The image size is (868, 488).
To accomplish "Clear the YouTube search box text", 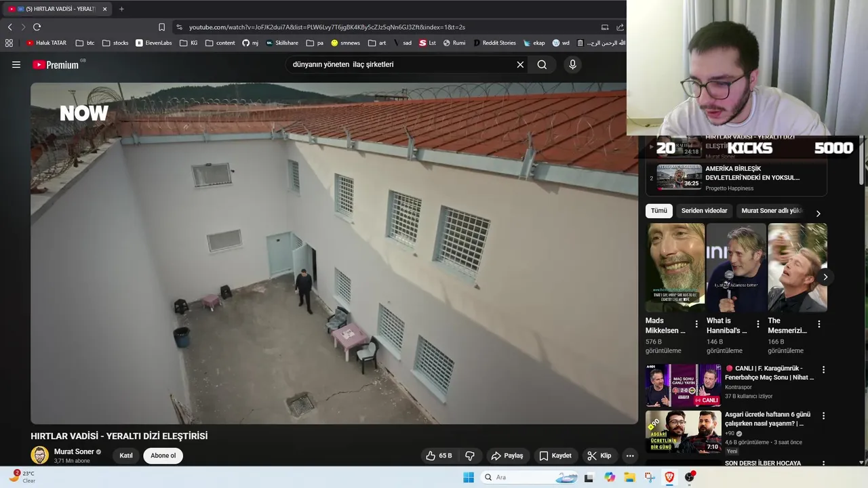I will [520, 64].
